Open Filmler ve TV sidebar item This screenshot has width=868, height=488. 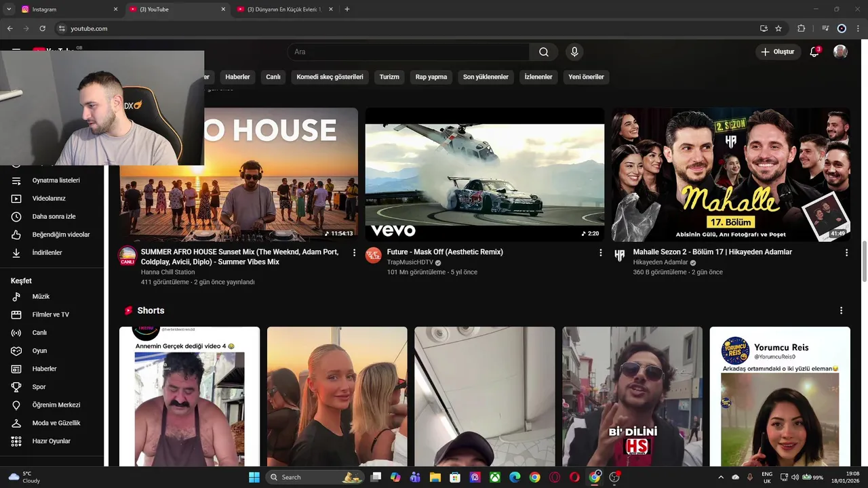(52, 314)
